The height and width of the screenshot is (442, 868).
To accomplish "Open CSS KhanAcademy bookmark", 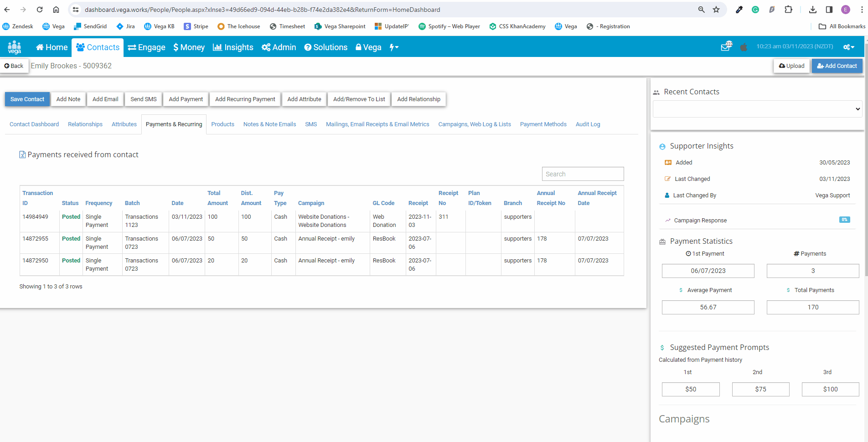I will (x=517, y=26).
